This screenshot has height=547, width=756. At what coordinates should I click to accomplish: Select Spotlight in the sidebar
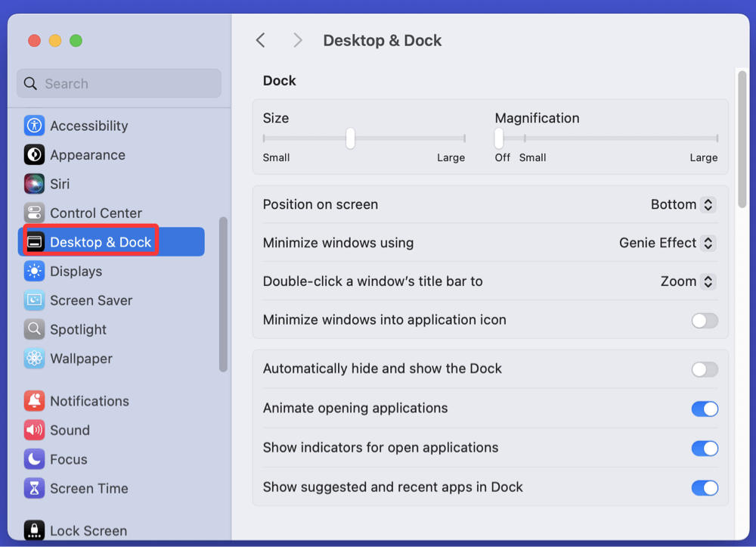[x=78, y=330]
